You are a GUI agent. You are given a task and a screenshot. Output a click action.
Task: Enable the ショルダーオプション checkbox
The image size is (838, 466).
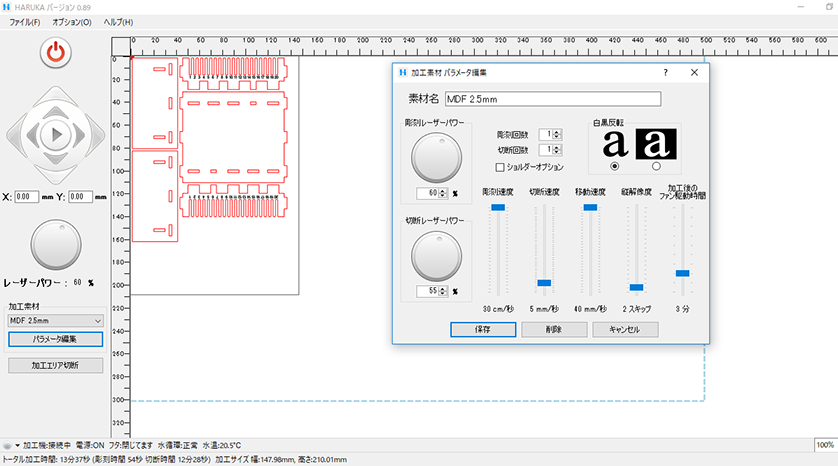[x=501, y=167]
